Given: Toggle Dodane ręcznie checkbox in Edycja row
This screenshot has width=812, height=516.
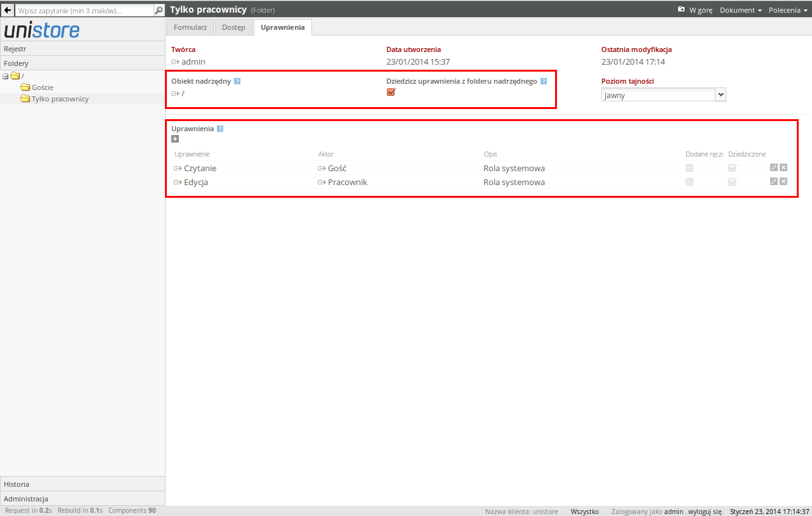Looking at the screenshot, I should click(690, 182).
